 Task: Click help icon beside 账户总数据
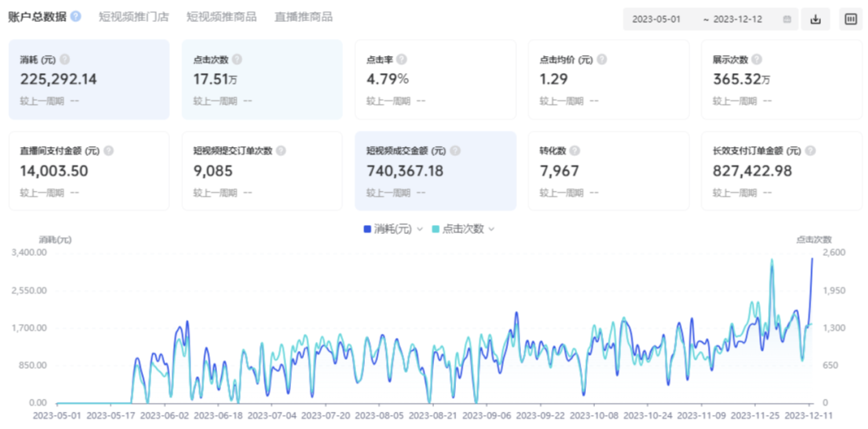(x=76, y=17)
